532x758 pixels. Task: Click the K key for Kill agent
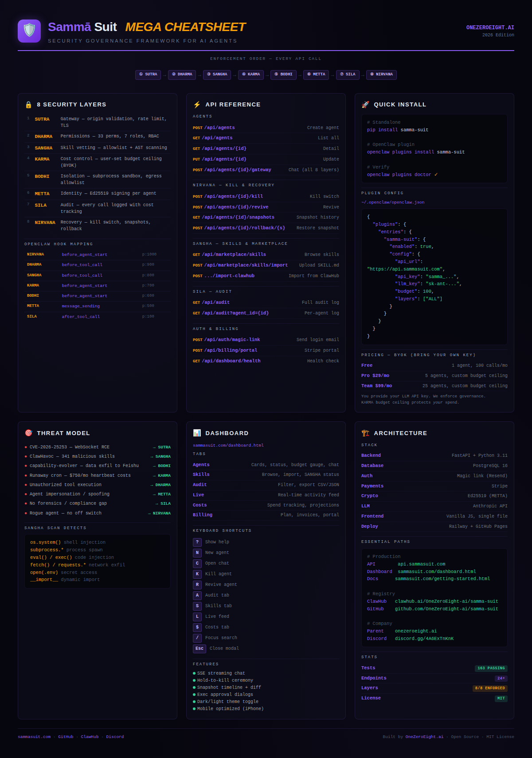coord(197,574)
